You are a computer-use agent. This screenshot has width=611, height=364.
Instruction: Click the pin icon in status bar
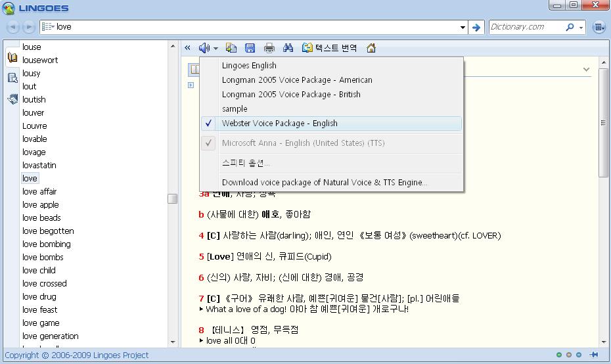pos(594,355)
